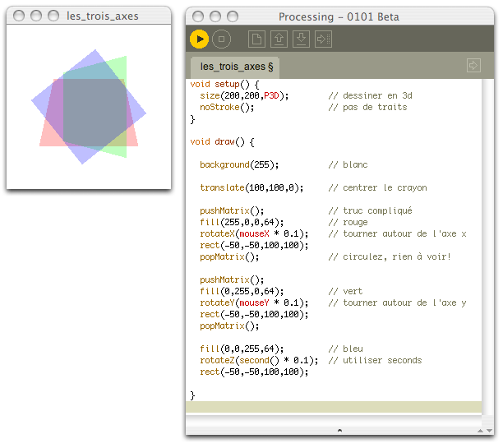Screen dimensions: 503x448
Task: Click the scroll up arrow at bottom right
Action: [479, 430]
